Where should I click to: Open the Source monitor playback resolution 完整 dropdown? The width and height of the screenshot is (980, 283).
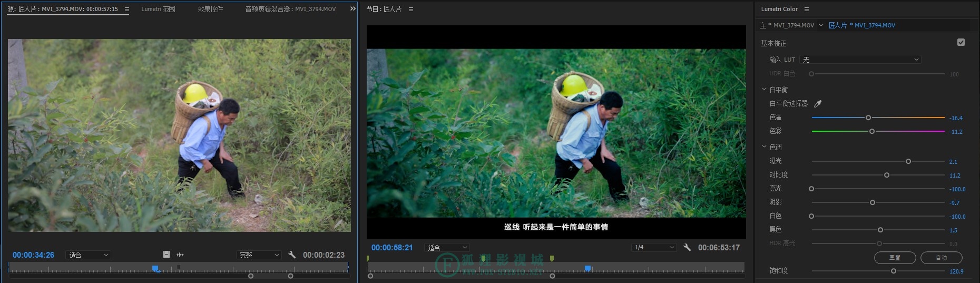click(x=259, y=255)
